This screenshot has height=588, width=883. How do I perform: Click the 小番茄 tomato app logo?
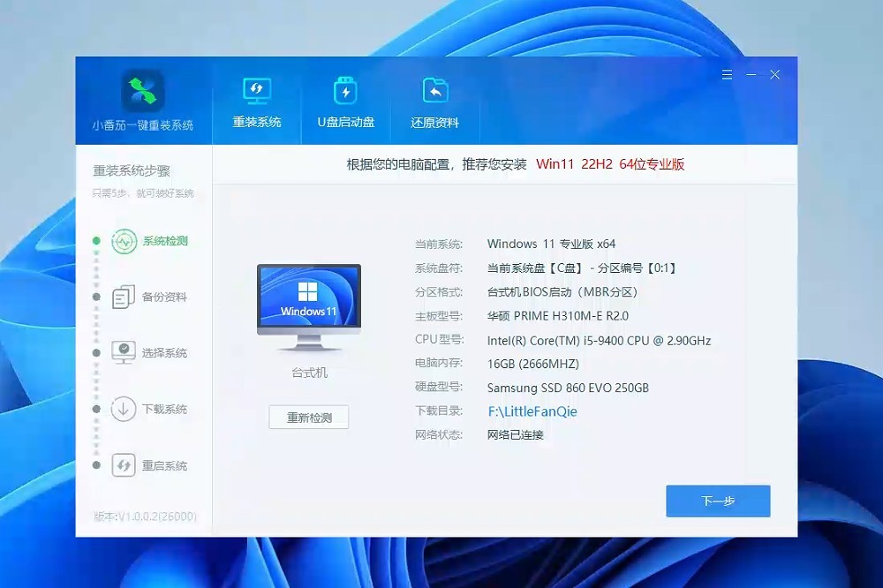pos(143,92)
